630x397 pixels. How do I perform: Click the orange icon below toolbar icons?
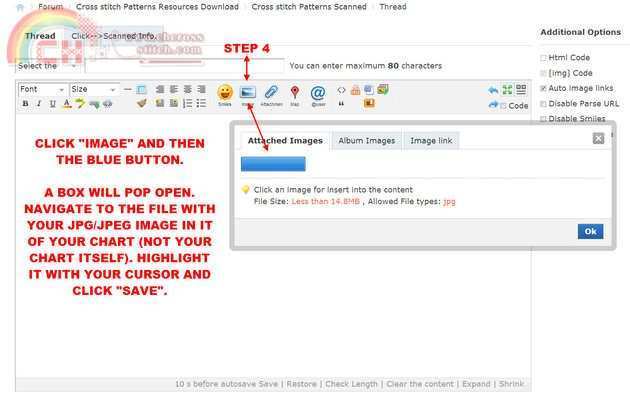click(369, 103)
